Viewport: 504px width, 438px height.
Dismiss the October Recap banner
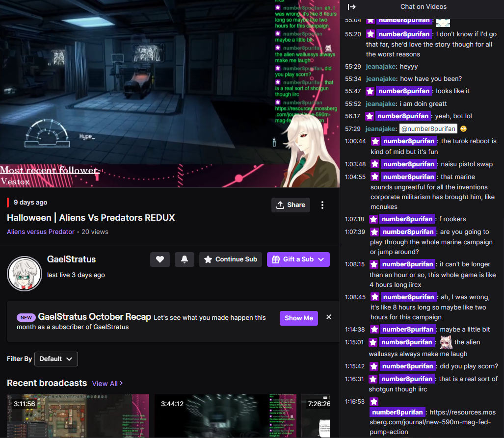coord(328,317)
